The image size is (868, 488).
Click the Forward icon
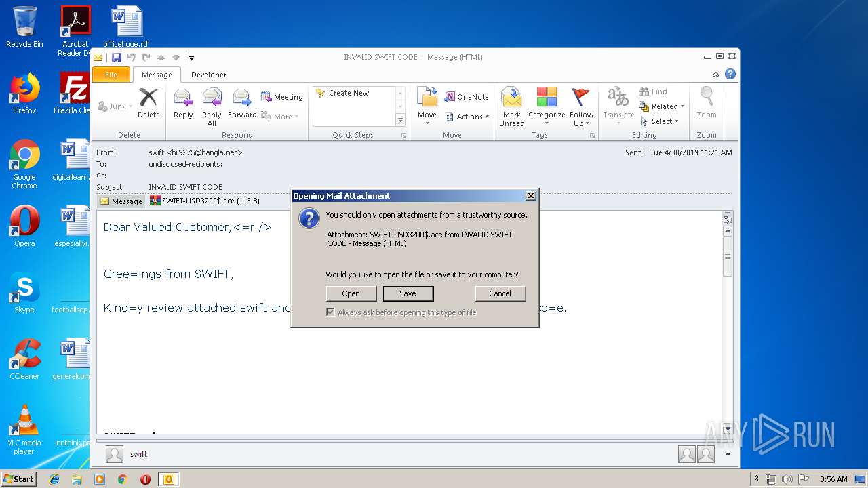tap(242, 98)
